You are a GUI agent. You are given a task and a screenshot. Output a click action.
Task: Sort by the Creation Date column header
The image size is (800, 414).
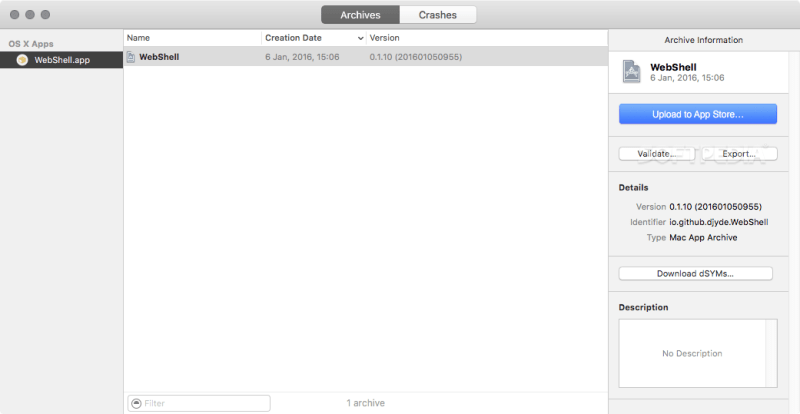(293, 38)
